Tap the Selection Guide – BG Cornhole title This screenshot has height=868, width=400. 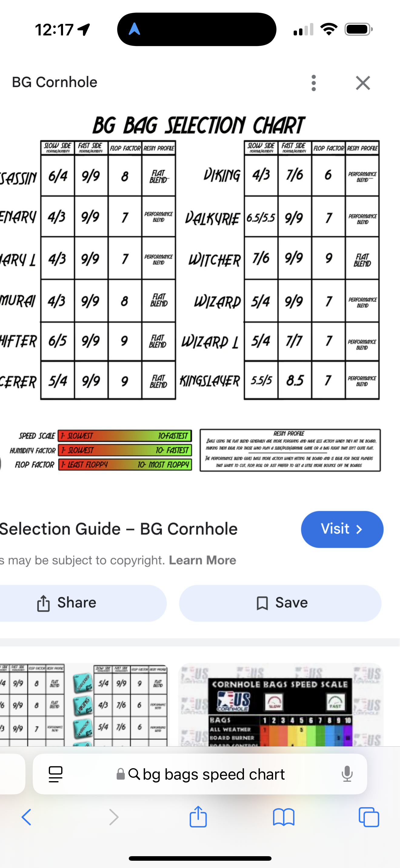click(118, 529)
